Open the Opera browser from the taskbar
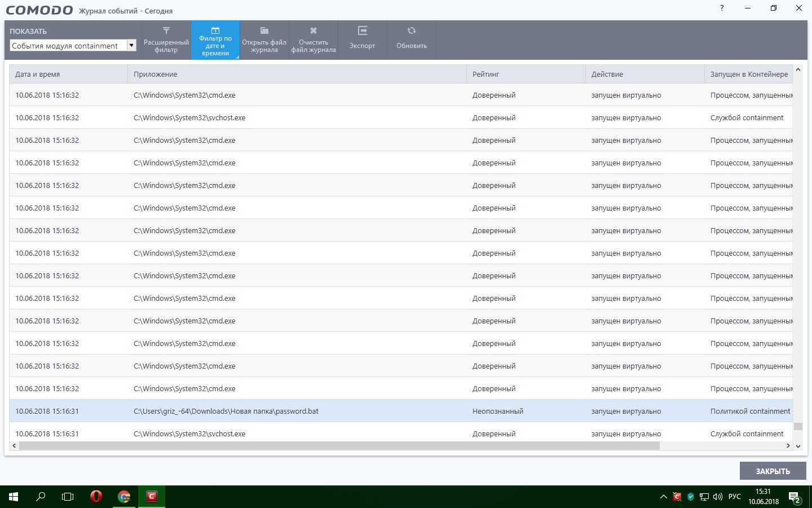This screenshot has width=812, height=508. tap(96, 497)
